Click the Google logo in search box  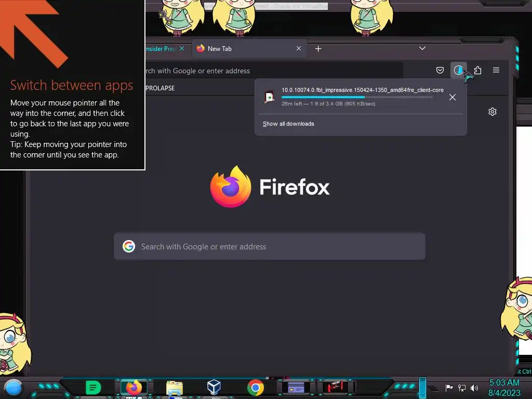coord(129,246)
